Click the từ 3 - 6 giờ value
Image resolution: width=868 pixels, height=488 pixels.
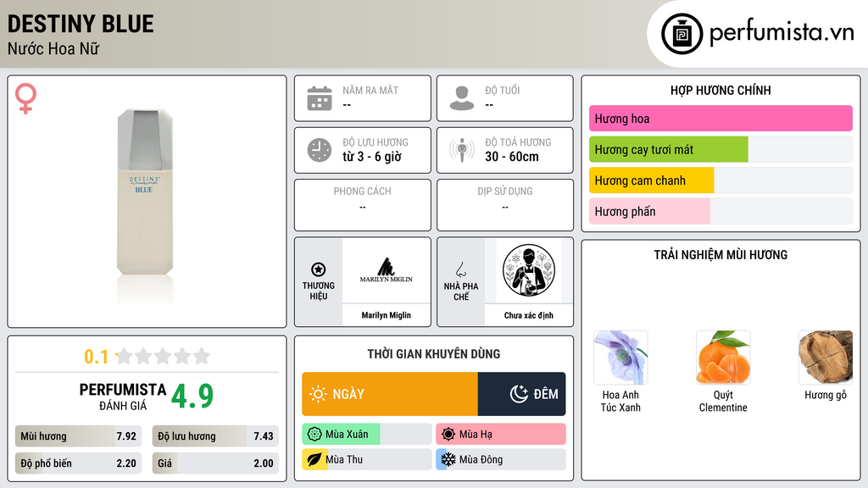(372, 157)
